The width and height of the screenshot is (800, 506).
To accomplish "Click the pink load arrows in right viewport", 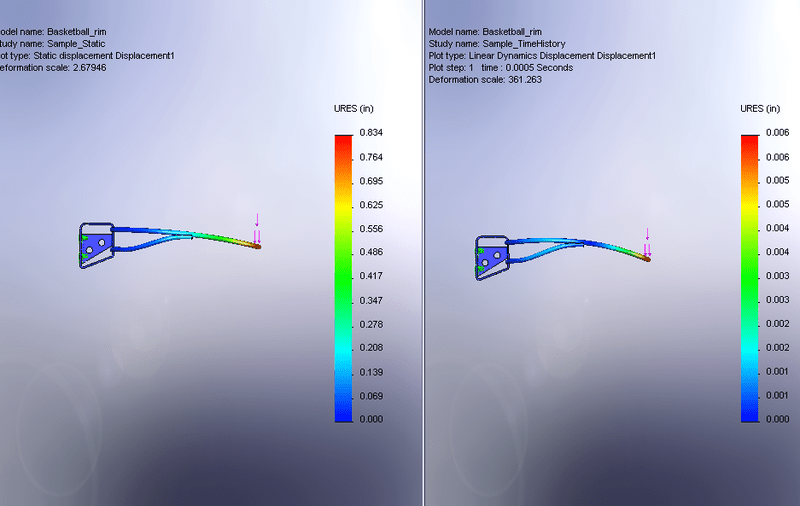I will 647,246.
